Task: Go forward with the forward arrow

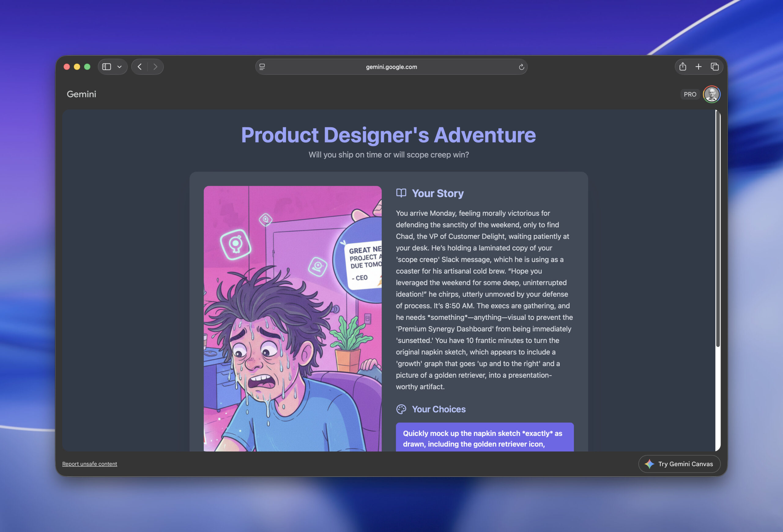Action: tap(155, 67)
